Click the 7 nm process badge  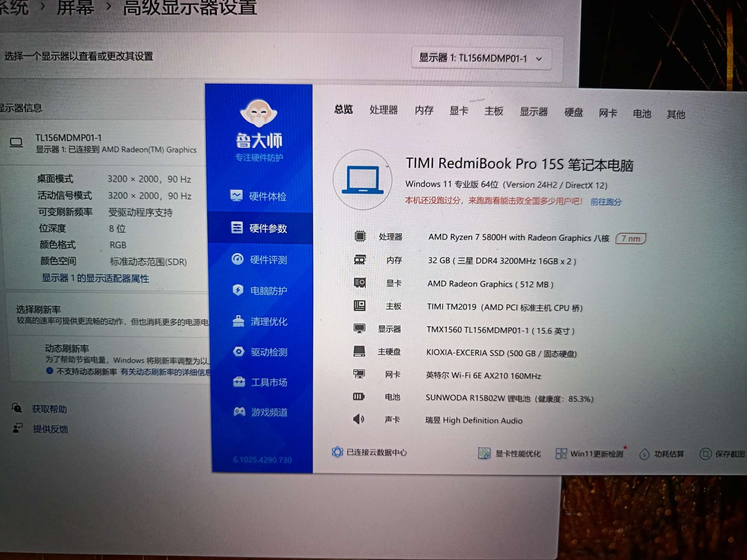631,238
